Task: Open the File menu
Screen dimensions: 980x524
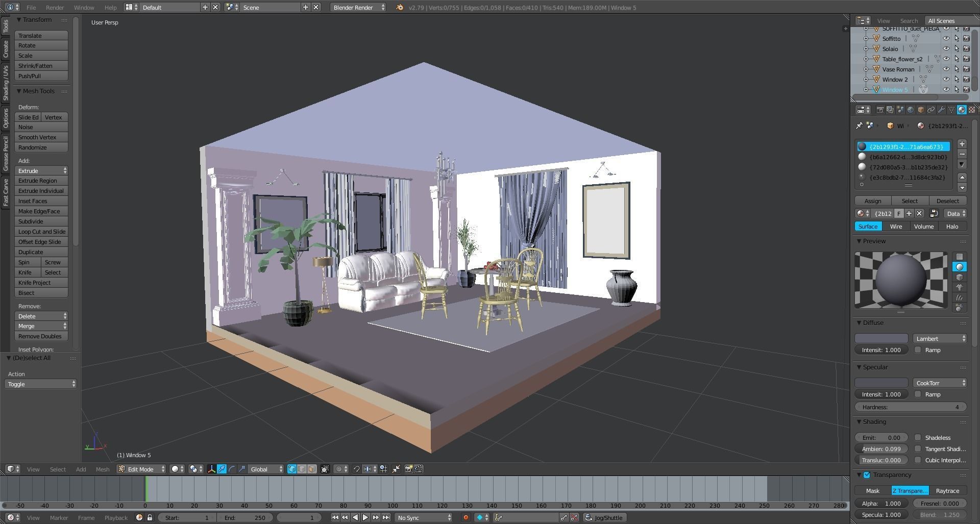Action: [31, 7]
